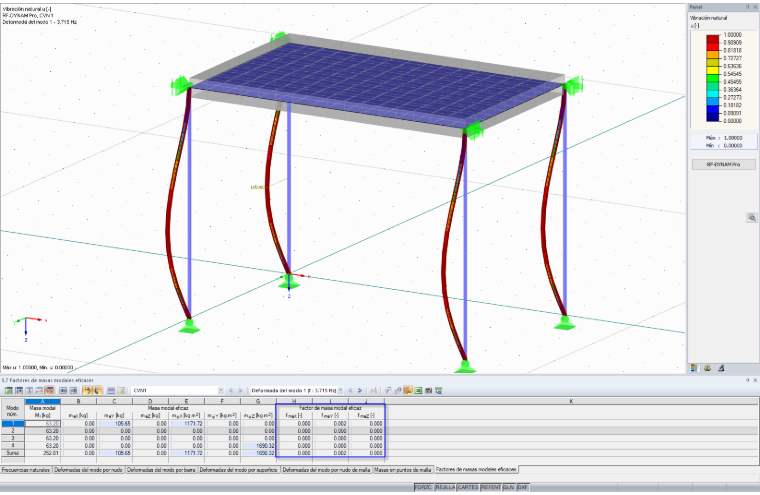Click the third table toolbar icon

coord(29,390)
